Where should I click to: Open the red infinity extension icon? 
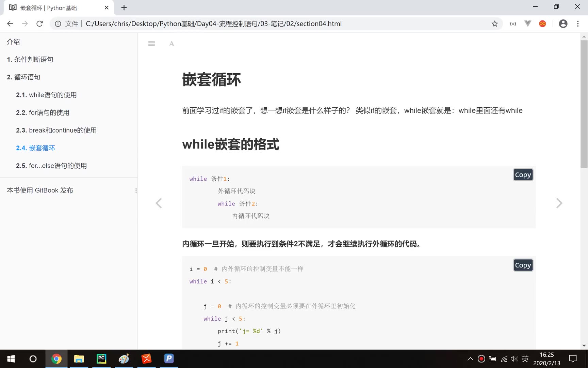543,24
